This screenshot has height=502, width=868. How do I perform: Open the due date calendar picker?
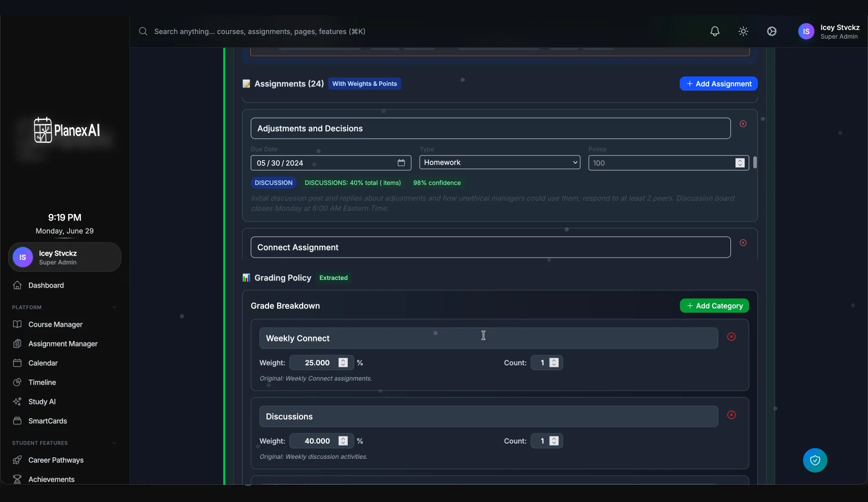point(401,163)
